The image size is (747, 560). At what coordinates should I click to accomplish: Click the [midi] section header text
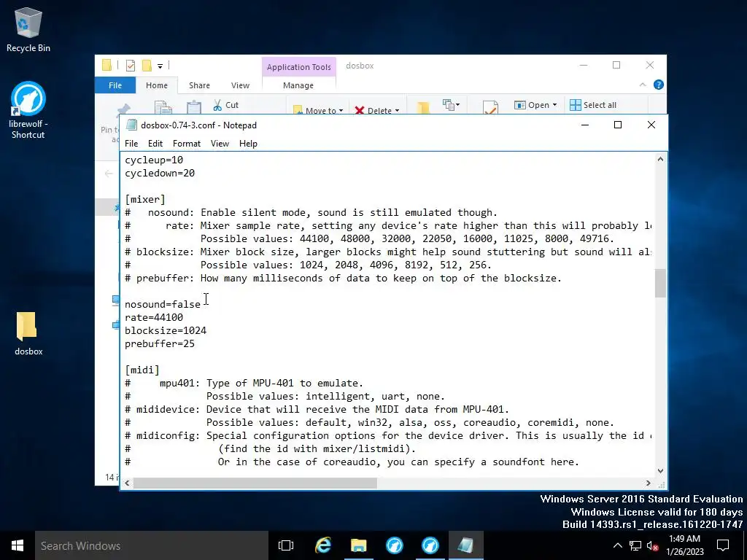[x=142, y=370]
